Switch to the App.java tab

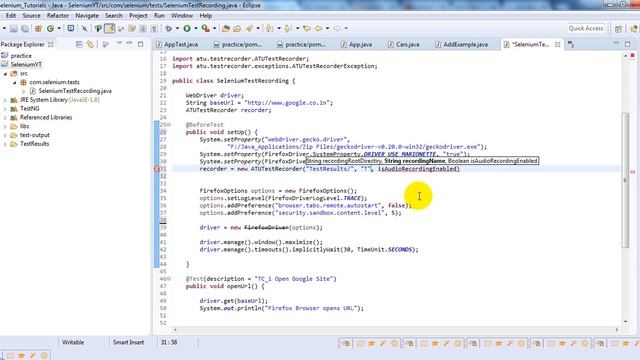(x=356, y=44)
